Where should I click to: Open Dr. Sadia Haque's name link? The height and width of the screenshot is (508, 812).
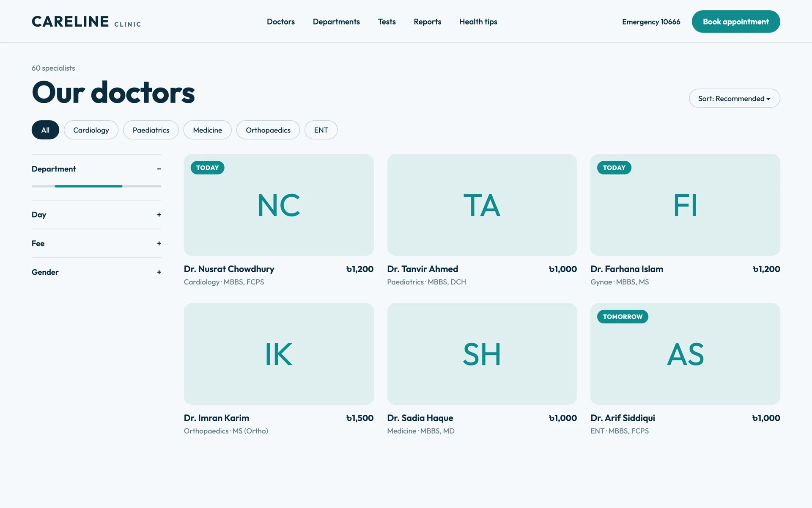420,418
